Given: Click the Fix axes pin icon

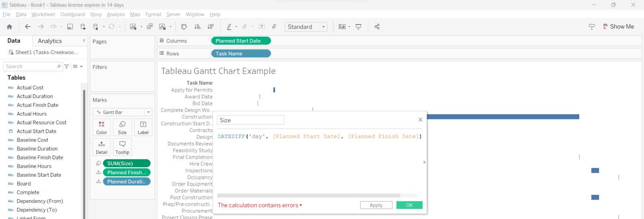Looking at the screenshot, I should [x=274, y=27].
